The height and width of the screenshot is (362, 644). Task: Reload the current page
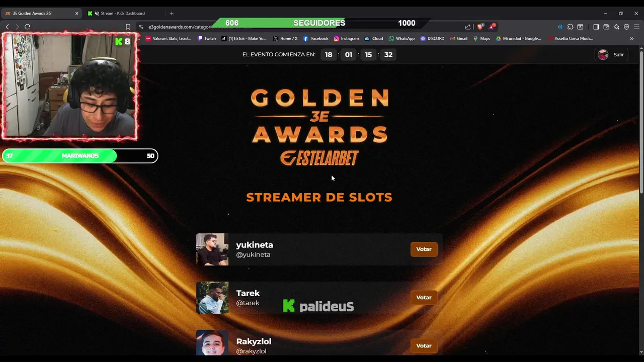(27, 27)
